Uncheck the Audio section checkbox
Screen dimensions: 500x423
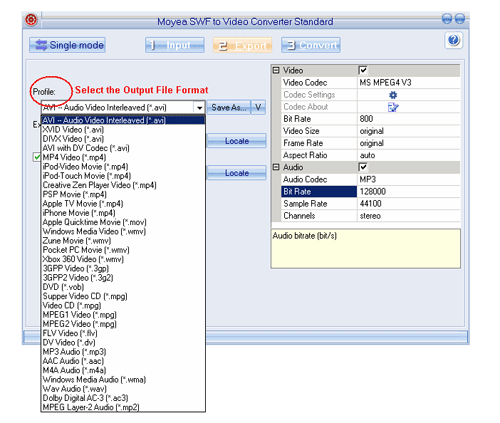[x=363, y=167]
